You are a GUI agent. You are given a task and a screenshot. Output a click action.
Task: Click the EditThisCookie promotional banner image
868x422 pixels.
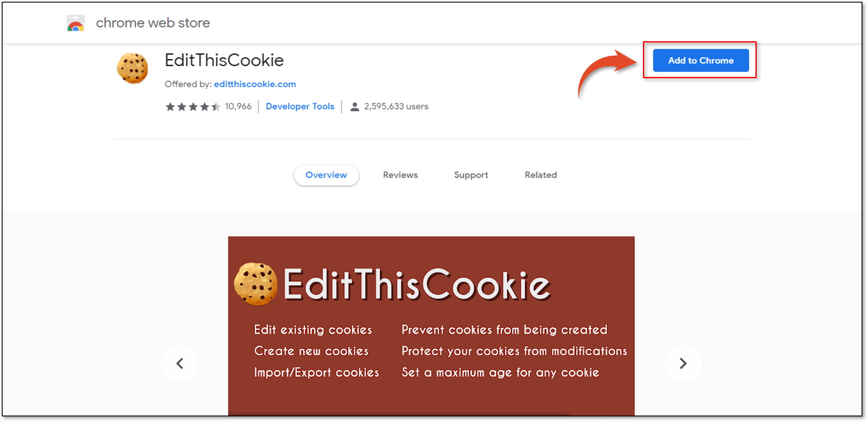431,326
